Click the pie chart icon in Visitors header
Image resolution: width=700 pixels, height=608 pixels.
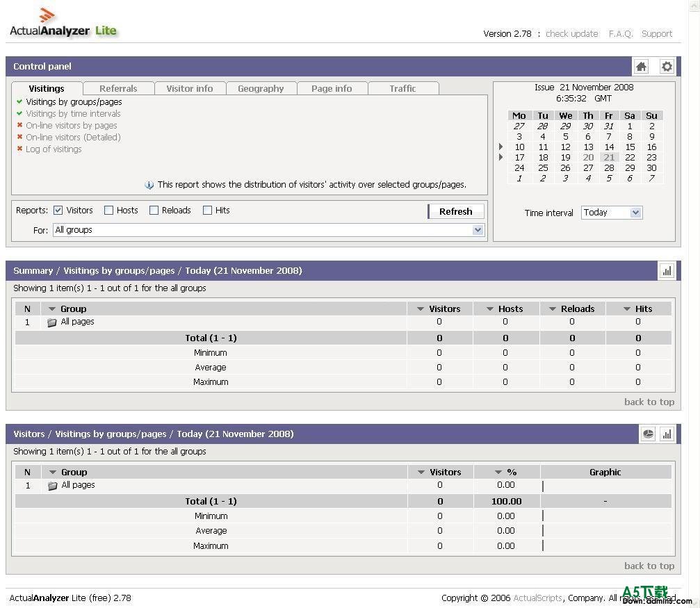pyautogui.click(x=648, y=434)
